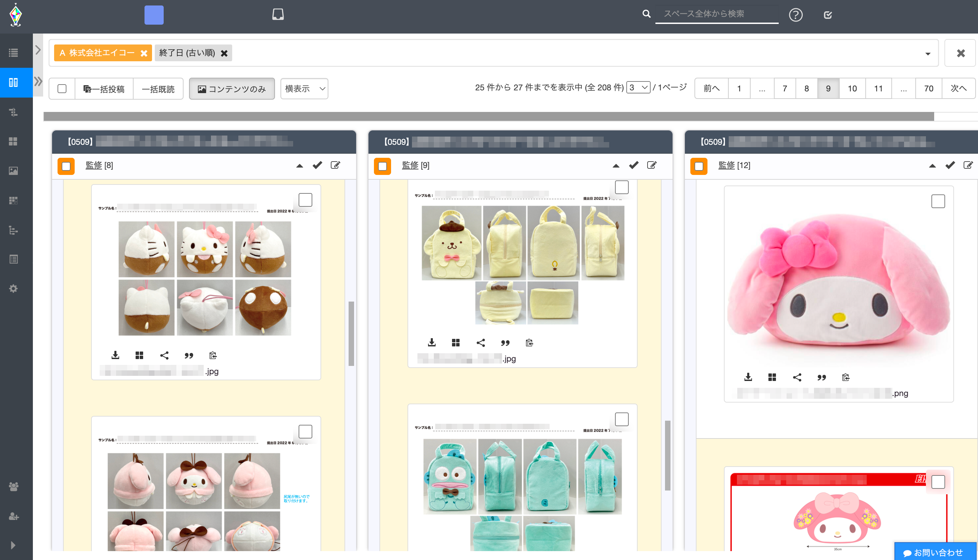Click the checklist icon in top header
The height and width of the screenshot is (560, 978).
point(828,15)
